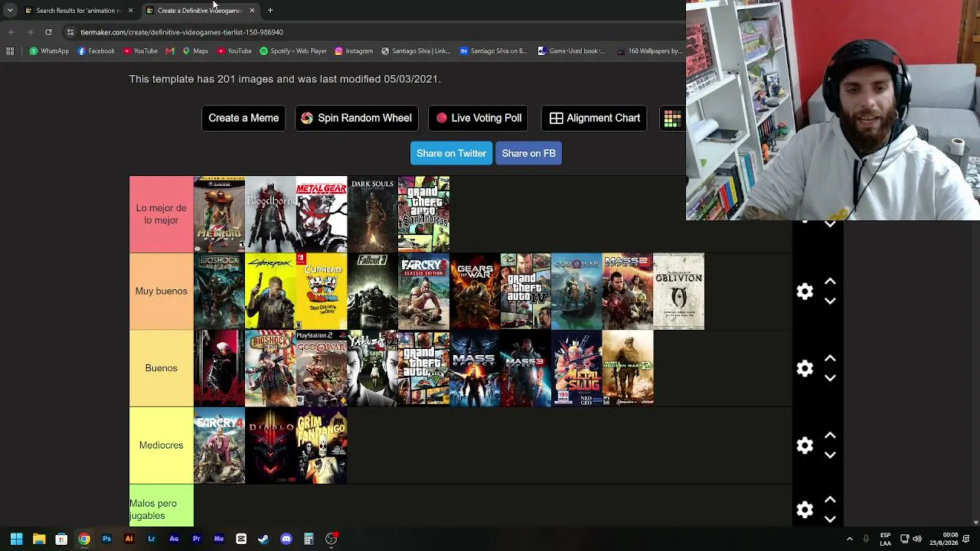Click the 'Muy buenos' tier label
This screenshot has height=551, width=980.
pos(161,292)
